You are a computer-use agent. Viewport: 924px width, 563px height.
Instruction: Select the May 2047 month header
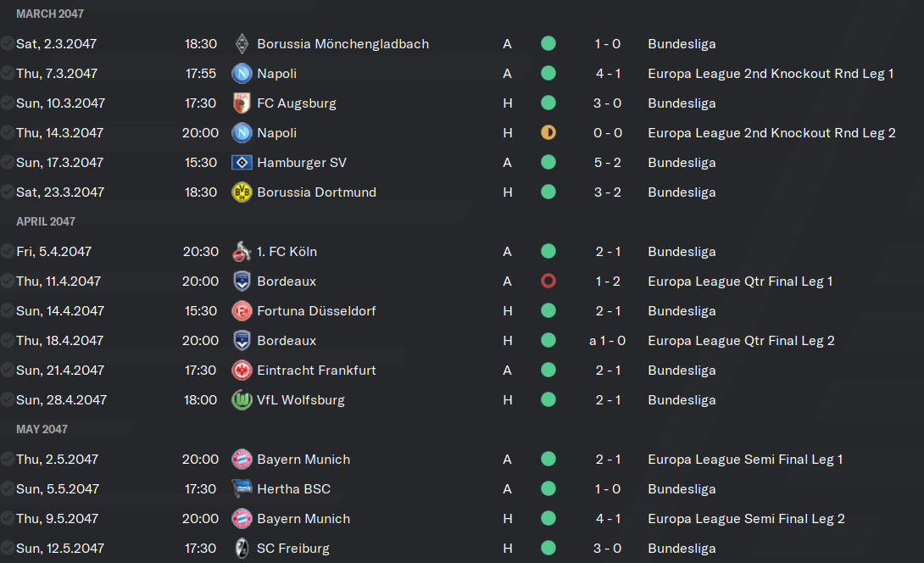[x=42, y=429]
